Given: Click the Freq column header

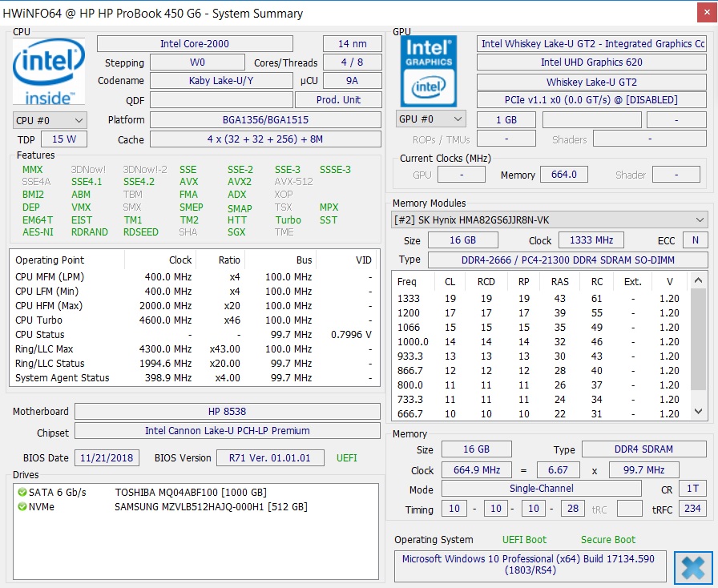Looking at the screenshot, I should click(412, 282).
